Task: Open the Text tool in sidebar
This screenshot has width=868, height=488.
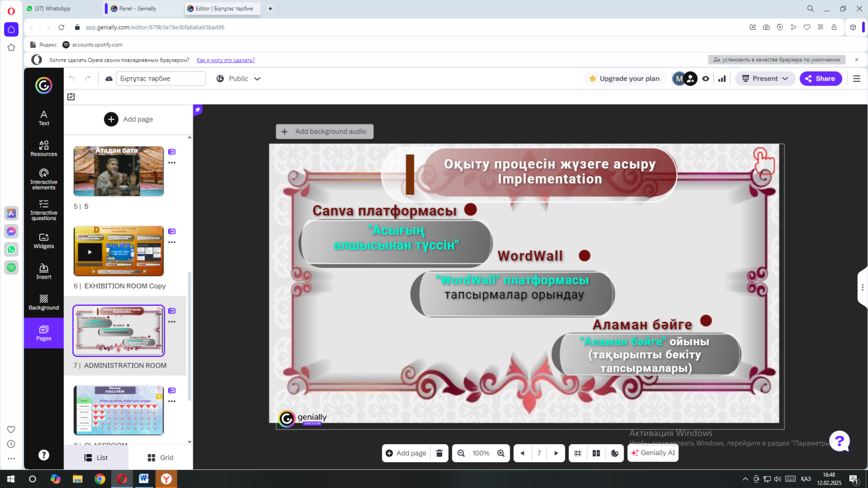Action: [44, 118]
